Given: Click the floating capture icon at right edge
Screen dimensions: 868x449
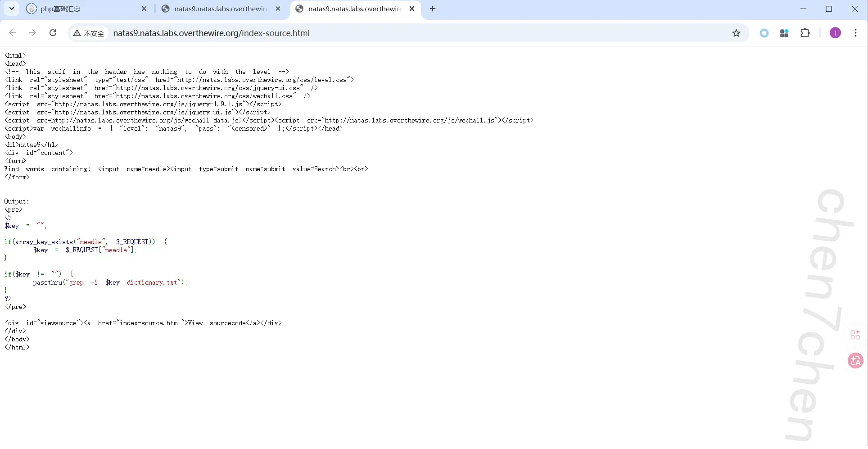Looking at the screenshot, I should 855,335.
